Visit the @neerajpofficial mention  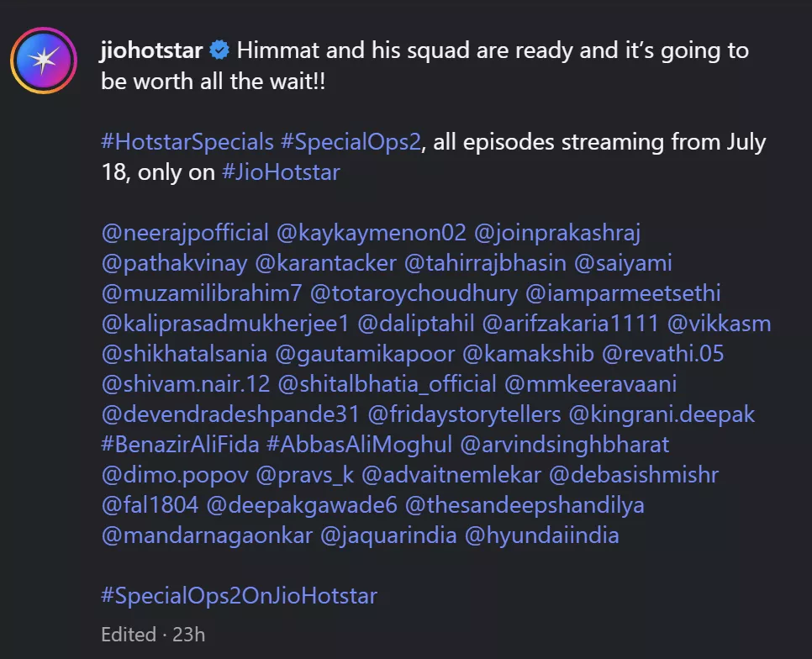pos(185,233)
